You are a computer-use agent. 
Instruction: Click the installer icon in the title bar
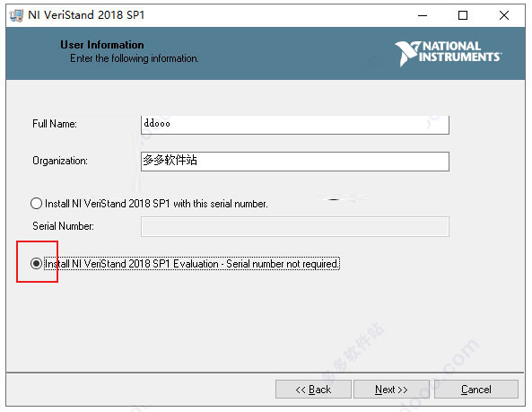tap(16, 15)
